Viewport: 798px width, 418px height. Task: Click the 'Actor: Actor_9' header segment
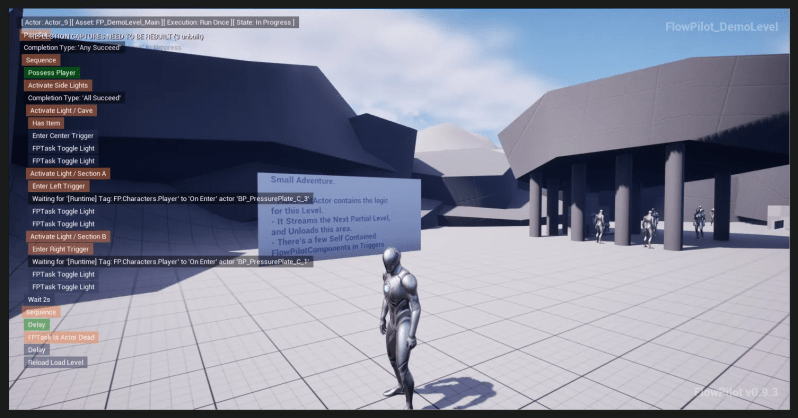click(x=45, y=22)
